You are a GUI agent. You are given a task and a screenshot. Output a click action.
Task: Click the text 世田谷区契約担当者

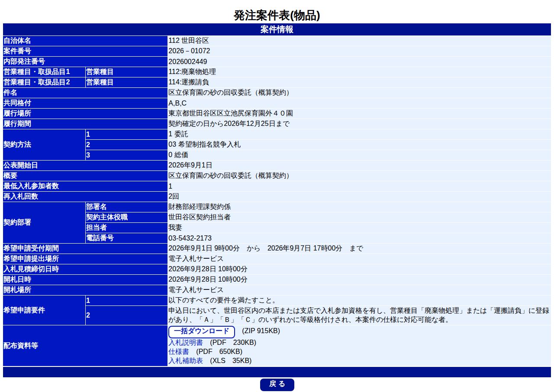200,217
